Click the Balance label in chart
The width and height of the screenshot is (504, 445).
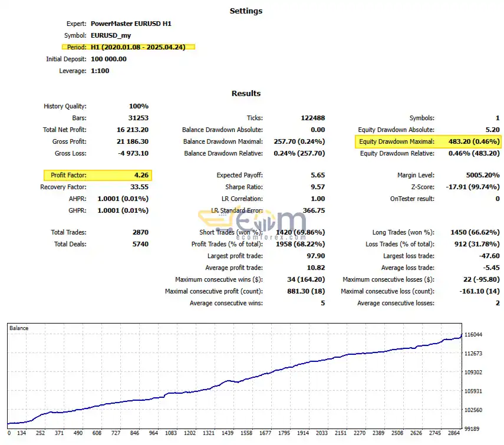tap(19, 328)
